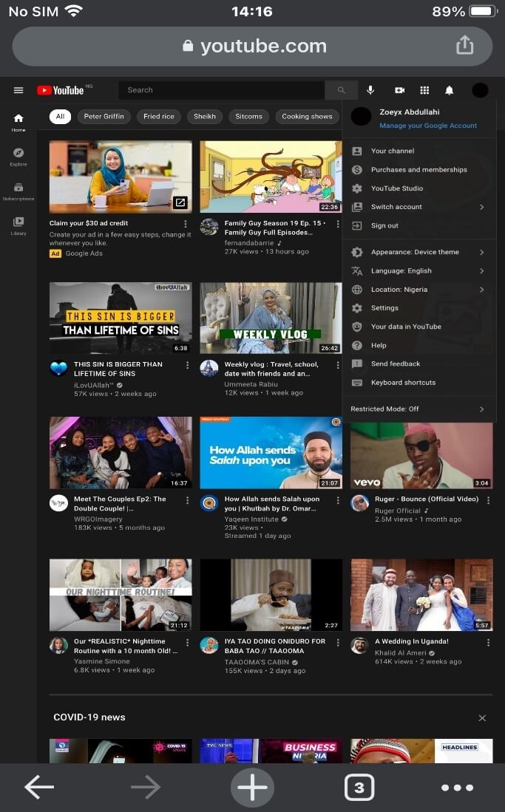Open the notifications bell
Image resolution: width=505 pixels, height=812 pixels.
(x=450, y=90)
